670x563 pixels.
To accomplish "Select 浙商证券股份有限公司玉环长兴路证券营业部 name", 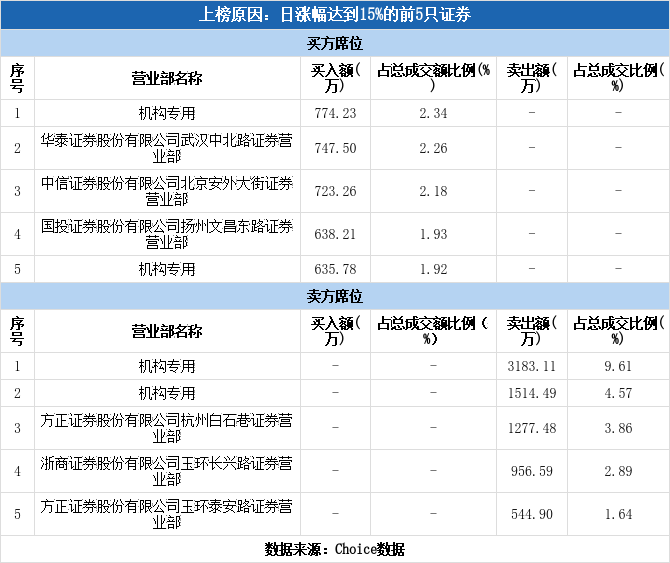I will tap(167, 471).
